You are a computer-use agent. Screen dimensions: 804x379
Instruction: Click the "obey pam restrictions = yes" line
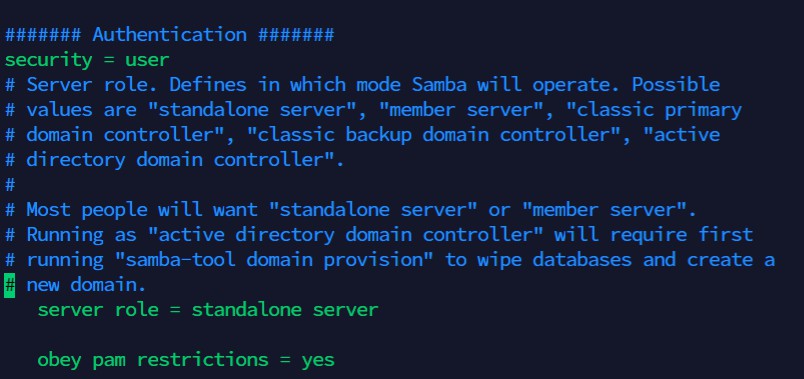(x=186, y=360)
